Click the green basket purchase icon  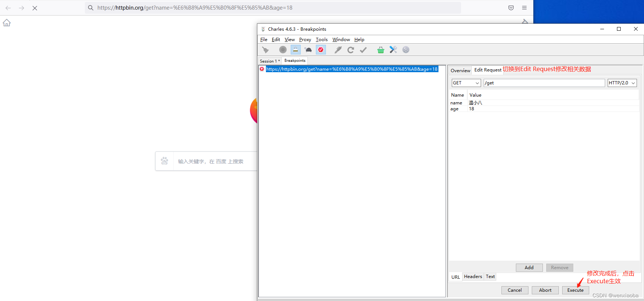(x=381, y=50)
